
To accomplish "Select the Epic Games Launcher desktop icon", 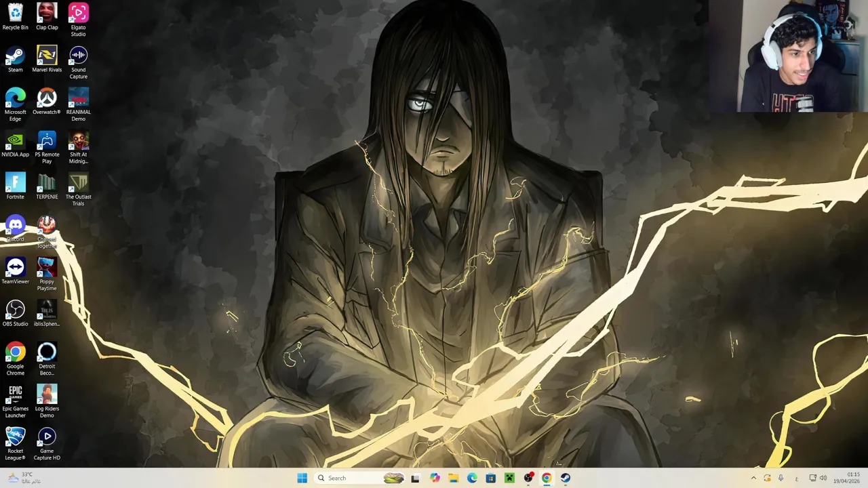I will click(15, 402).
